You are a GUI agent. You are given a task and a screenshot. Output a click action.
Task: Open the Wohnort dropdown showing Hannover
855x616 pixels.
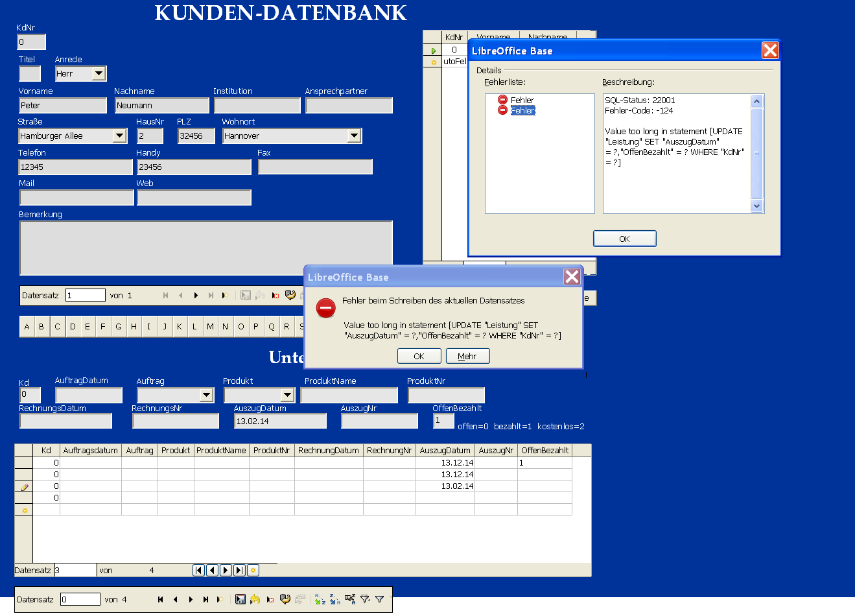354,136
